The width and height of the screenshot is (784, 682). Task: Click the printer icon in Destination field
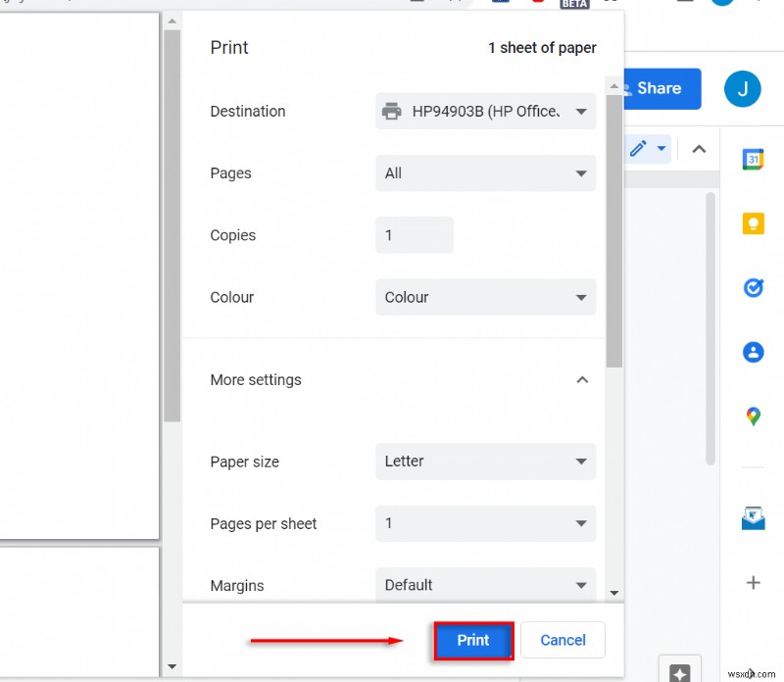point(390,111)
